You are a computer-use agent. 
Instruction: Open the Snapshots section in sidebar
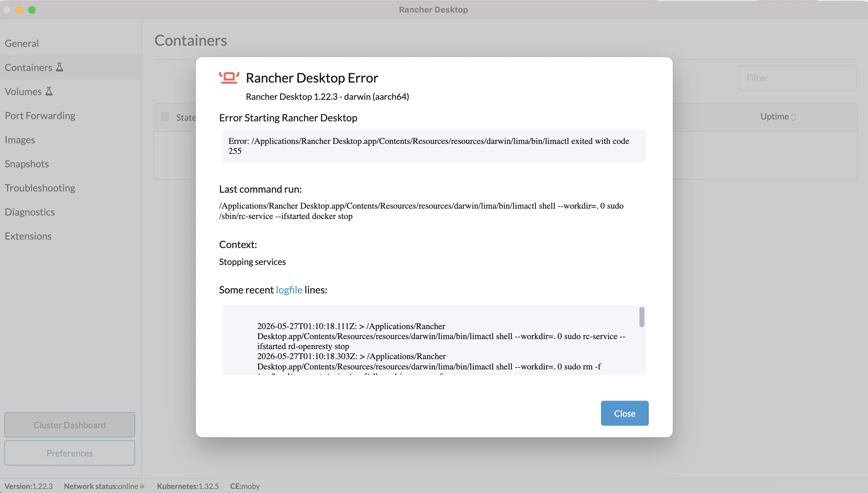tap(71, 164)
